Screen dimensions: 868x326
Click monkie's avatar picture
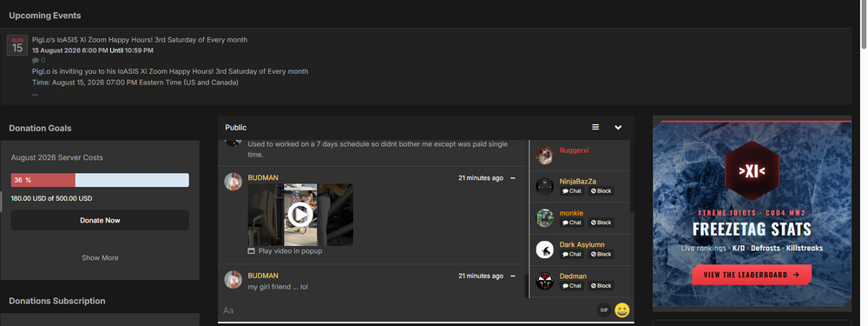[x=545, y=218]
